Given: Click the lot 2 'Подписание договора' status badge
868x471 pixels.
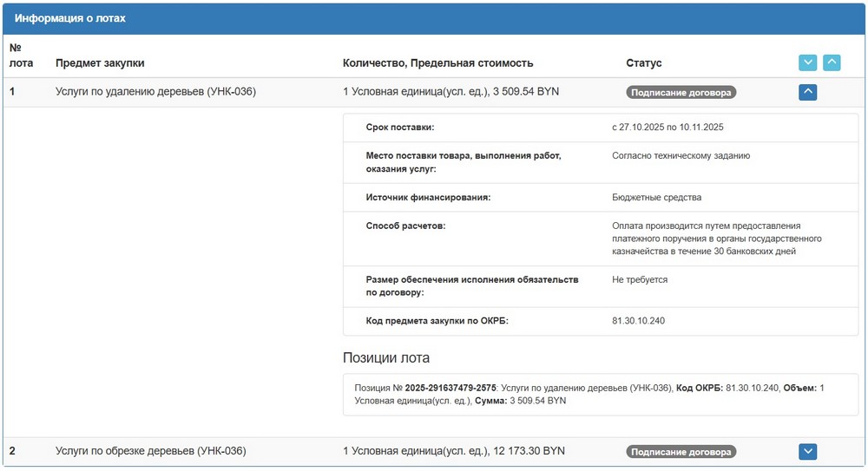Looking at the screenshot, I should (681, 452).
